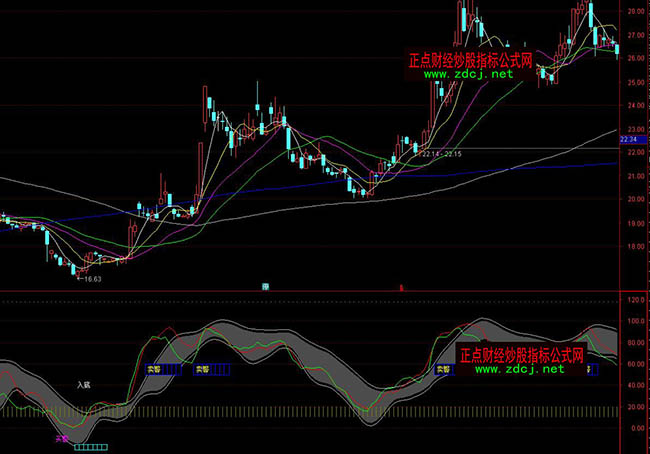Click the 16.63 low price annotation
Image resolution: width=650 pixels, height=454 pixels.
point(90,281)
